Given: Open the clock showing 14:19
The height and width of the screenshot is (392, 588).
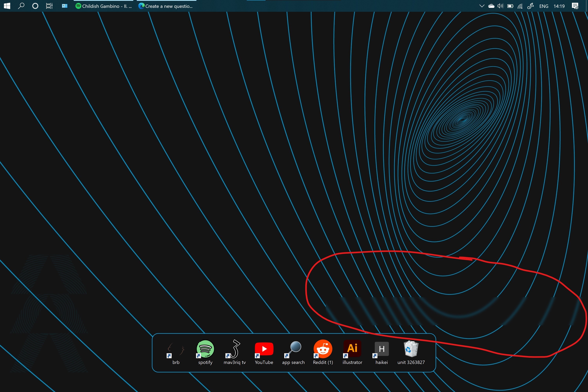Looking at the screenshot, I should 559,6.
